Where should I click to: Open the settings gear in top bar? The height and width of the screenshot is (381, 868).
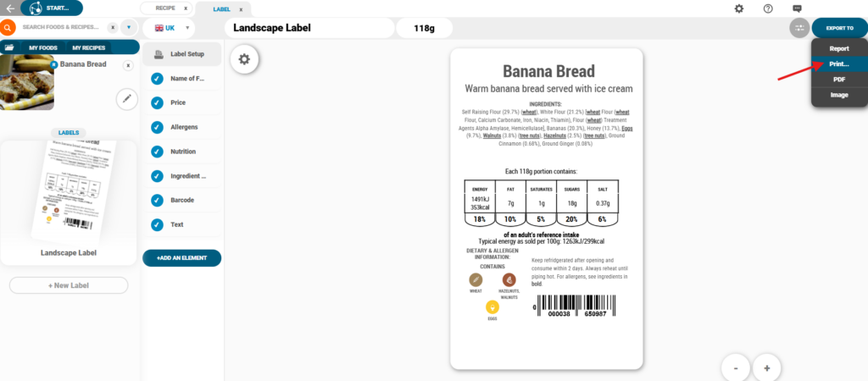coord(739,8)
